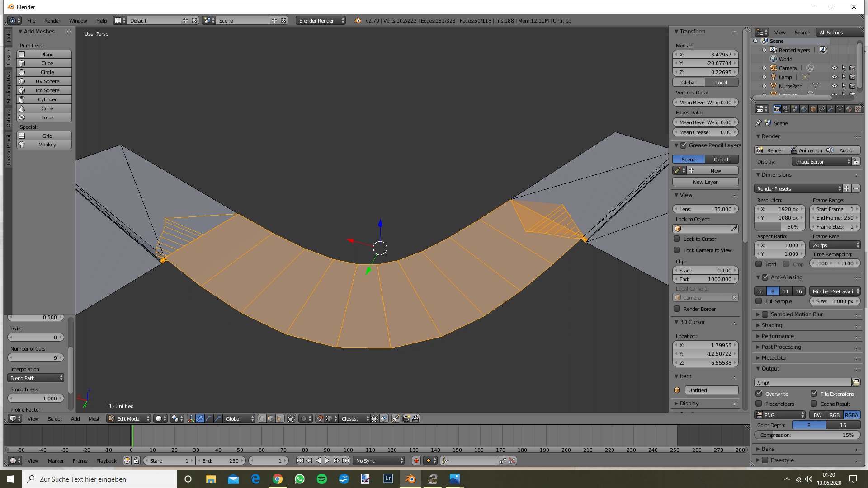The height and width of the screenshot is (488, 868).
Task: Select the Modifiers wrench properties tab
Action: (x=831, y=109)
